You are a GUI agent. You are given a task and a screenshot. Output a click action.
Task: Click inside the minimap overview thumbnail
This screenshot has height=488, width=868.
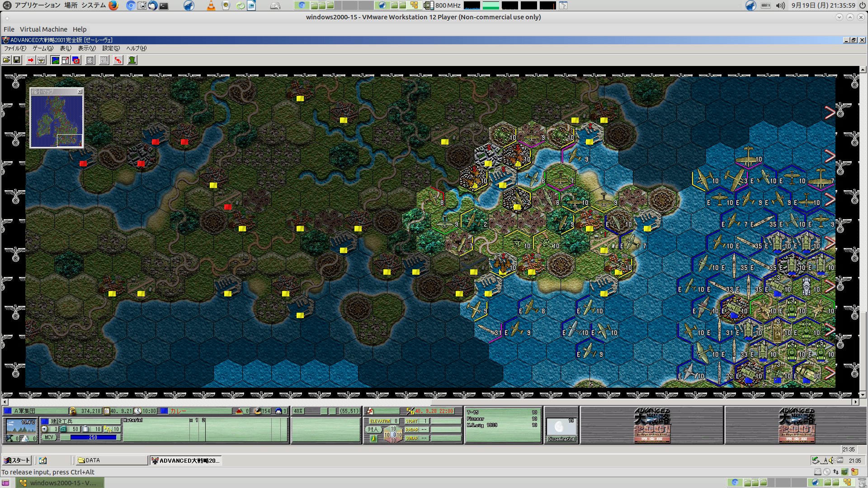coord(57,121)
